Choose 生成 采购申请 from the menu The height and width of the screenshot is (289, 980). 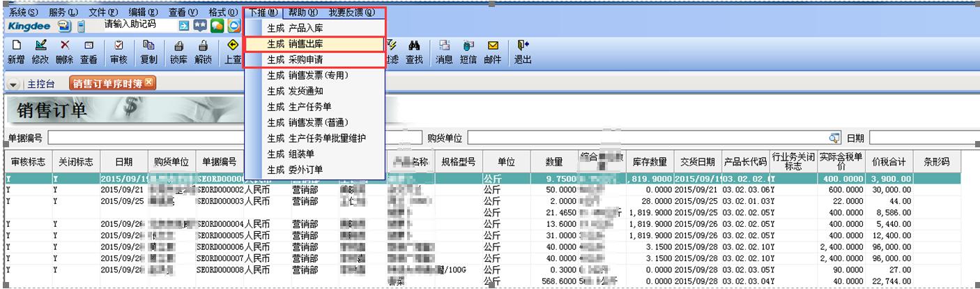pos(314,60)
